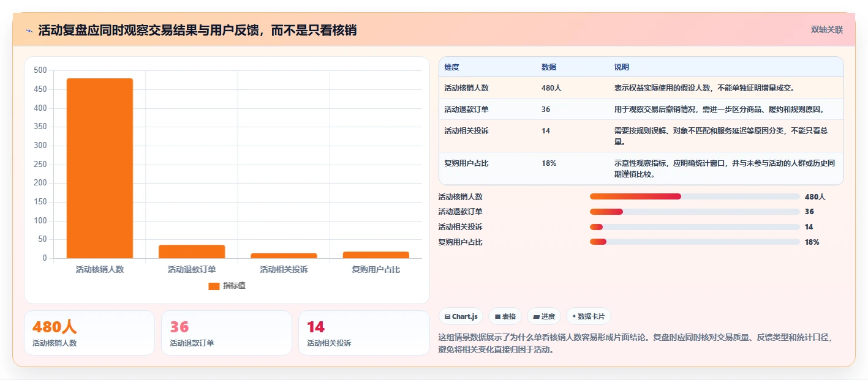This screenshot has width=868, height=380.
Task: Click table value 14
Action: [546, 131]
